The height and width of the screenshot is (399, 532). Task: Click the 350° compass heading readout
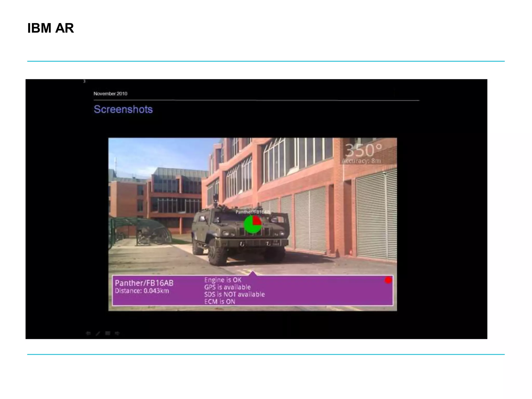[363, 150]
